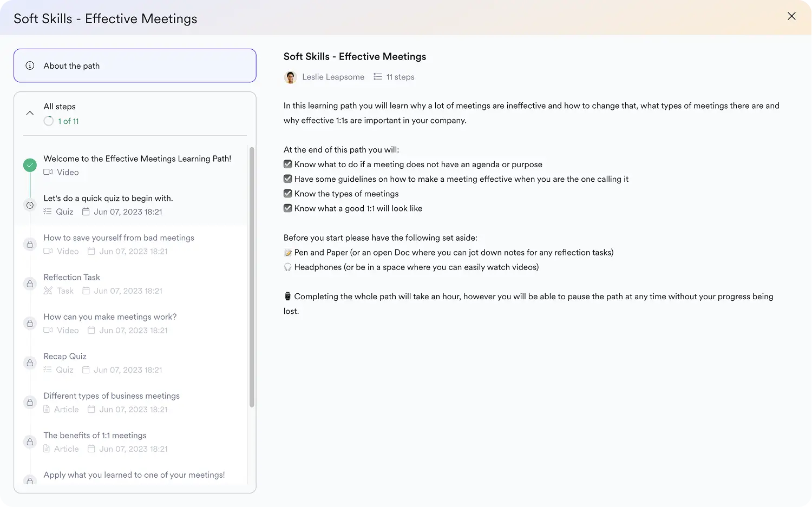This screenshot has height=507, width=812.
Task: Select the video camera icon under the Welcome step
Action: [x=49, y=172]
